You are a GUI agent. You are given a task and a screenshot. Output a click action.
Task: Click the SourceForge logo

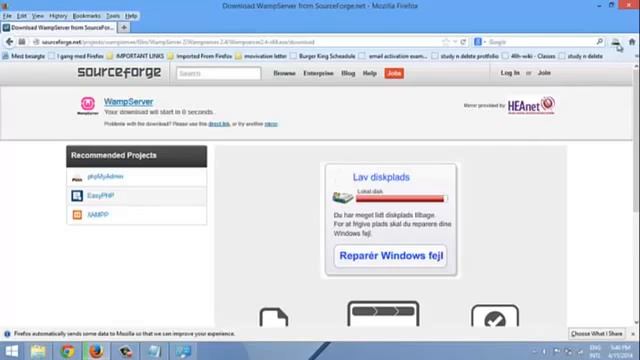pyautogui.click(x=119, y=73)
